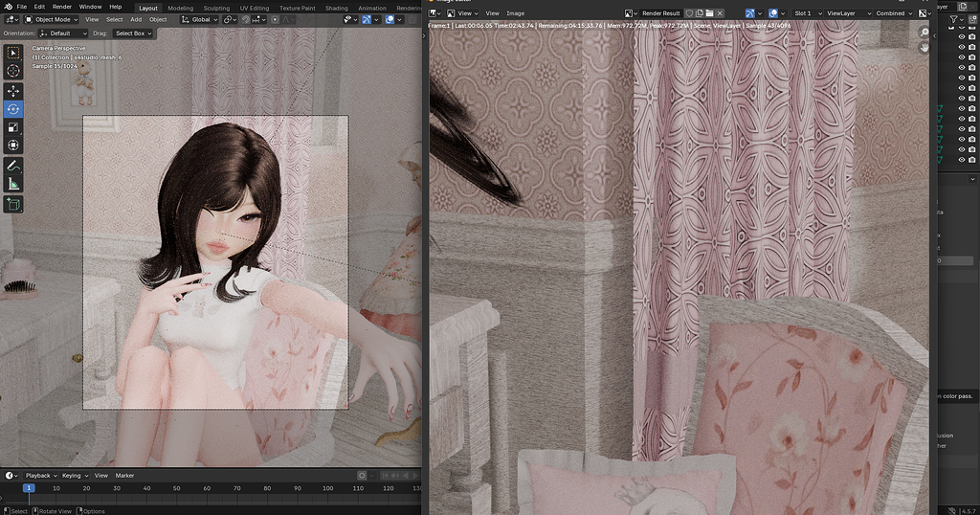The image size is (980, 515).
Task: Switch to the UV Editing workspace tab
Action: [x=255, y=8]
